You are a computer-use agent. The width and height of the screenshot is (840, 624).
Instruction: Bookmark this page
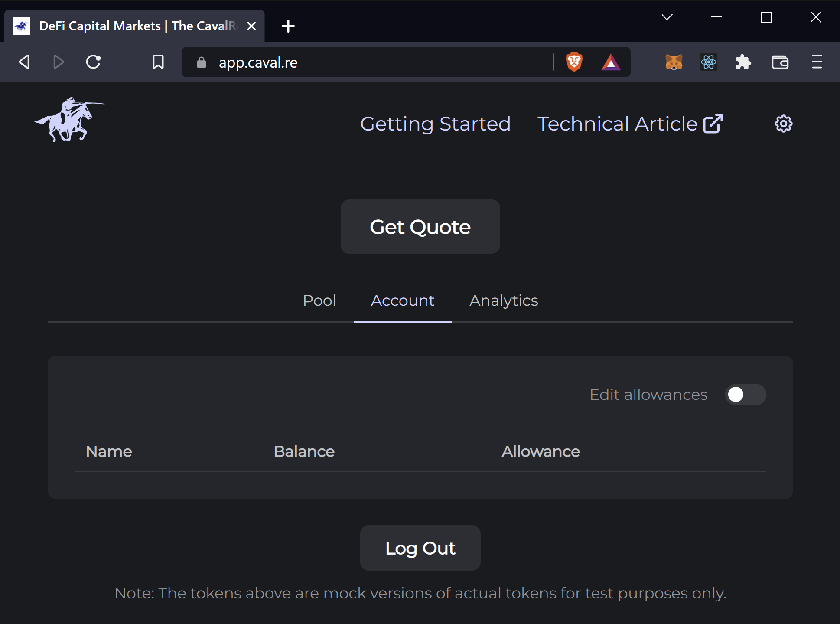[158, 62]
